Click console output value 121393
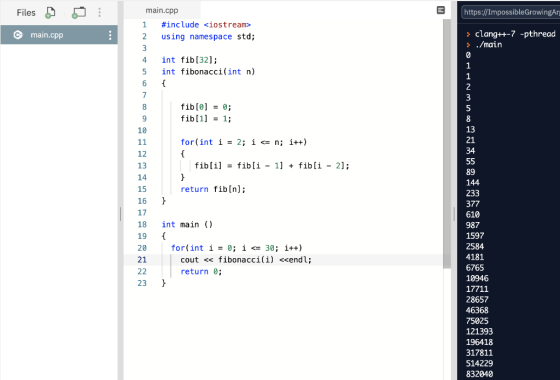 (479, 331)
